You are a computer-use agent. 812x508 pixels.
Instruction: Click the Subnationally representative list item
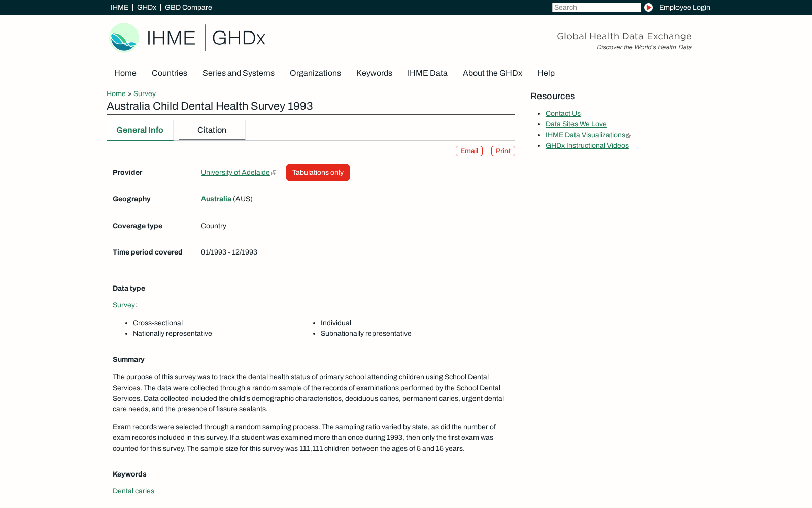(366, 334)
